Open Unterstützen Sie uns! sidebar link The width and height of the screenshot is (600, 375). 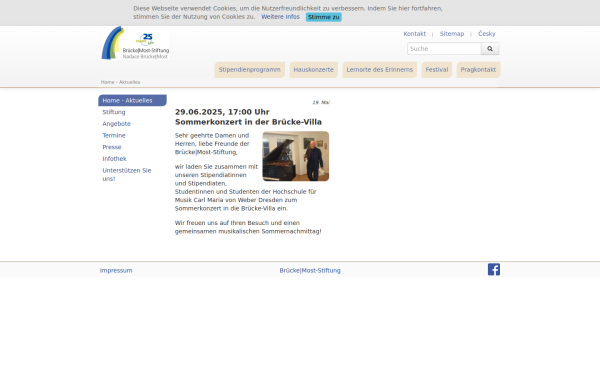click(127, 174)
